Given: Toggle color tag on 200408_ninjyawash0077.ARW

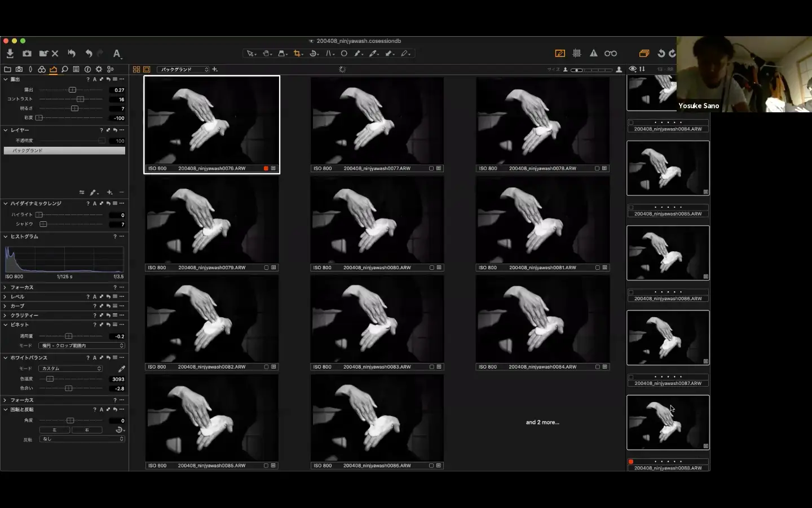Looking at the screenshot, I should [431, 168].
